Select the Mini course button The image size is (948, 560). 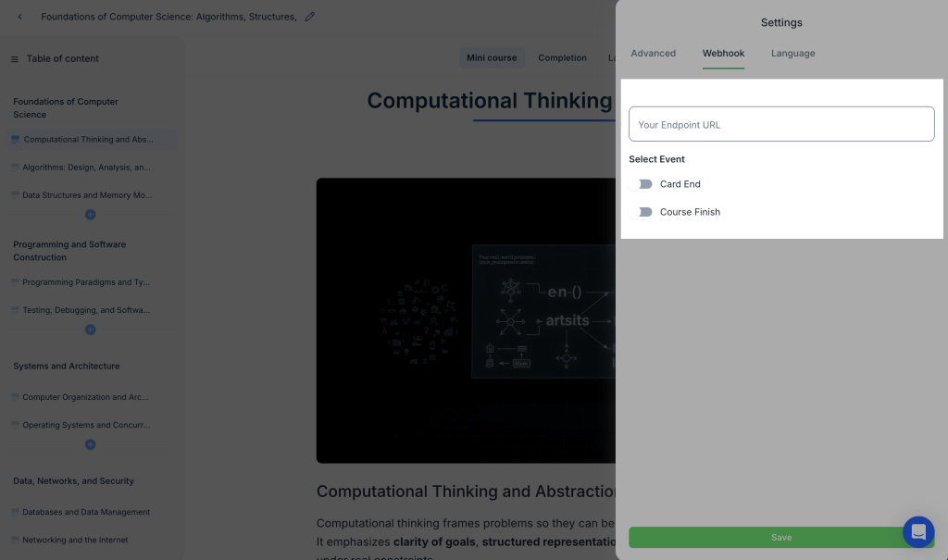(x=492, y=58)
